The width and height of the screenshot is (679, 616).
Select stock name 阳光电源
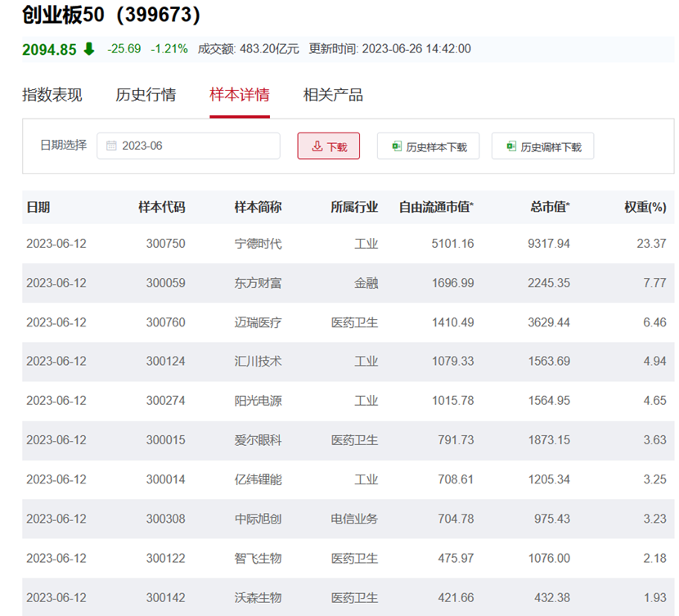(258, 400)
